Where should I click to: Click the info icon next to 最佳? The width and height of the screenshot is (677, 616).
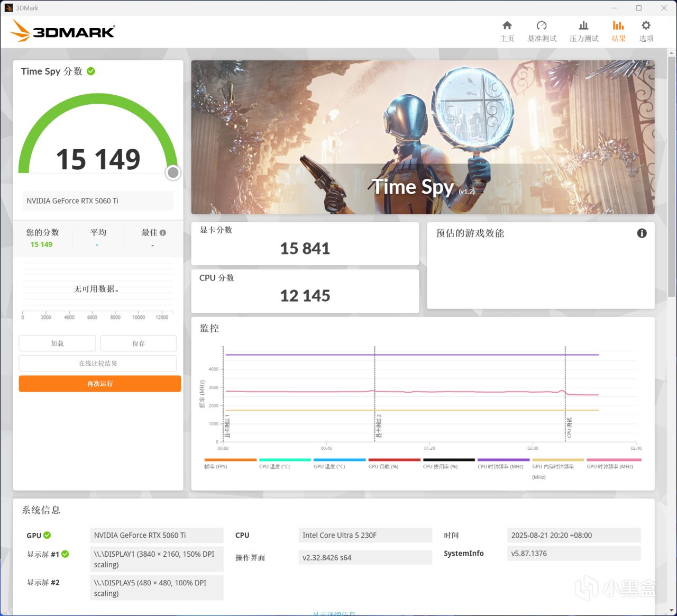(x=163, y=232)
